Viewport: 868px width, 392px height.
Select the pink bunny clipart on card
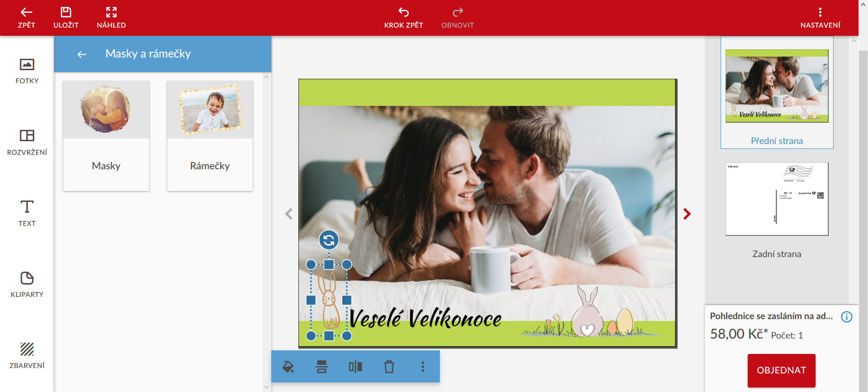click(x=587, y=311)
